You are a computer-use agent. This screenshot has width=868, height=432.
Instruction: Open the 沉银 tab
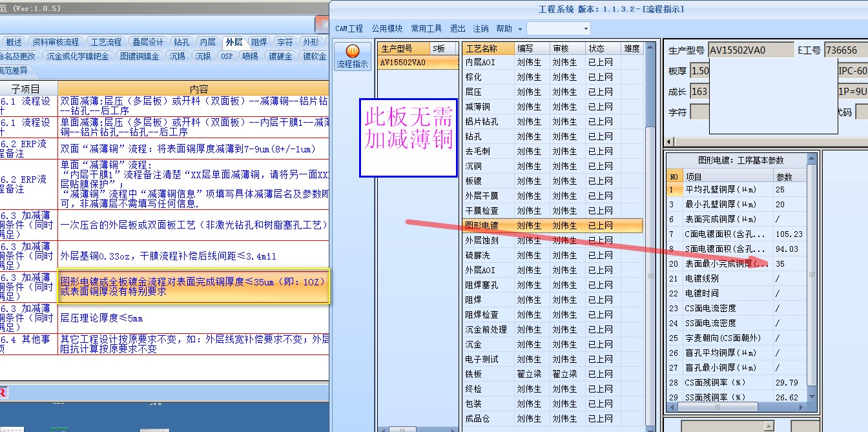203,56
